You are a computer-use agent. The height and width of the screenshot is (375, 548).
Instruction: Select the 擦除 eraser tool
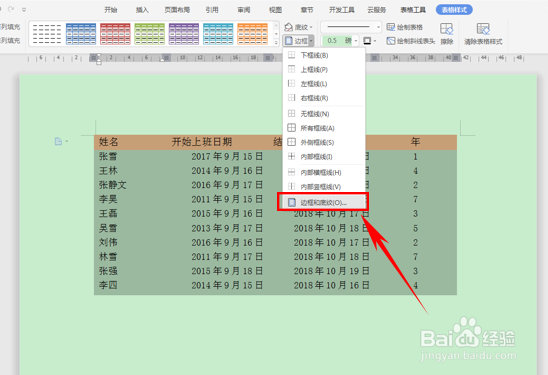coord(447,34)
